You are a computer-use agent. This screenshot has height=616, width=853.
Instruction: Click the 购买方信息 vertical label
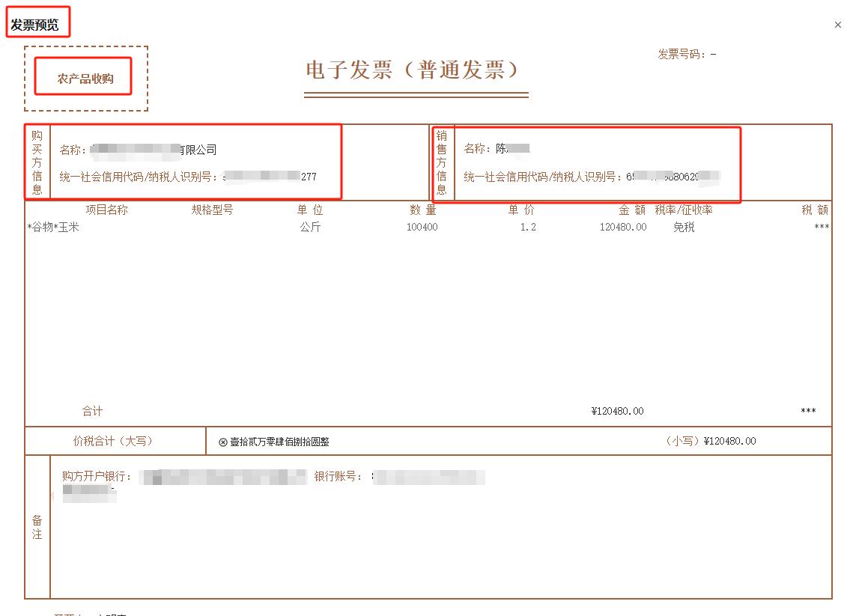[x=37, y=162]
